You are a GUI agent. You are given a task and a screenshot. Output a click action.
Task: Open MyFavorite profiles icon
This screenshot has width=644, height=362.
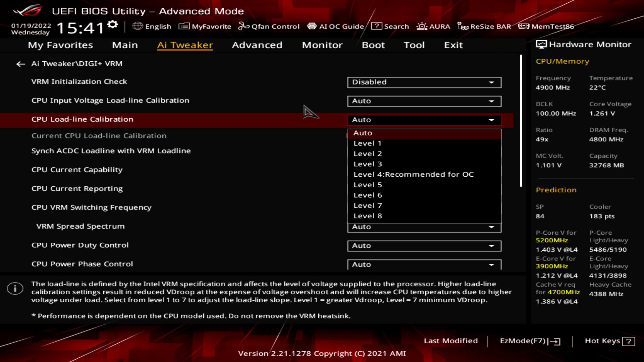[183, 26]
